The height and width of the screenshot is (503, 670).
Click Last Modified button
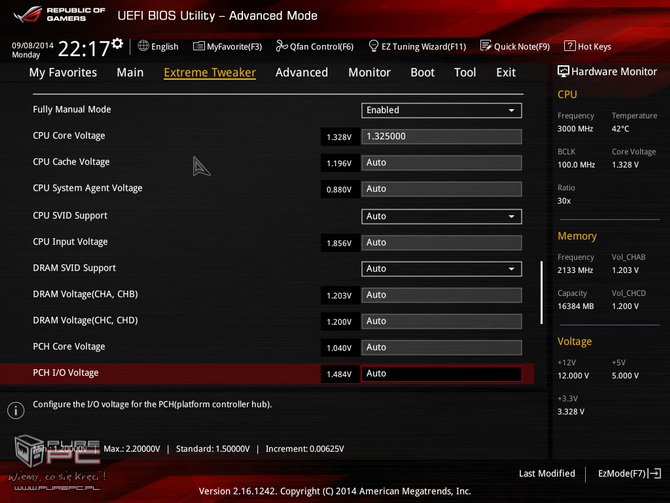coord(547,474)
